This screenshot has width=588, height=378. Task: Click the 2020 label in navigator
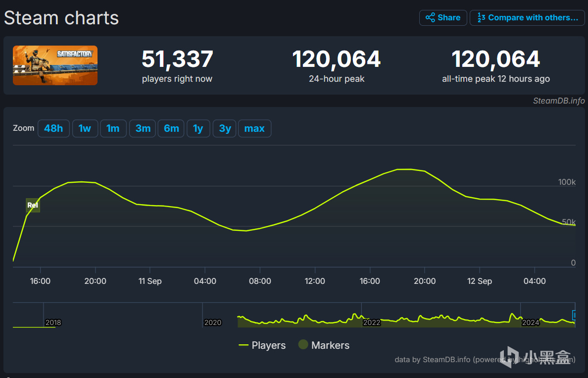coord(213,323)
